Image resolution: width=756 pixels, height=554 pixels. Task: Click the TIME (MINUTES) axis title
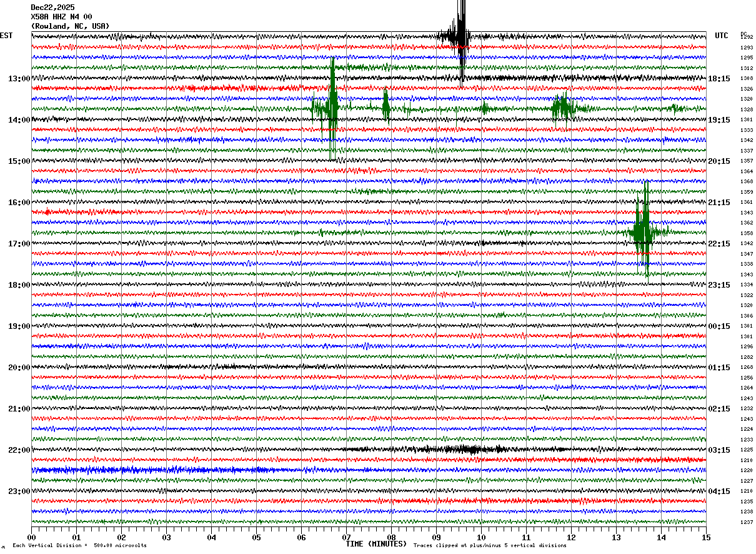(x=376, y=544)
